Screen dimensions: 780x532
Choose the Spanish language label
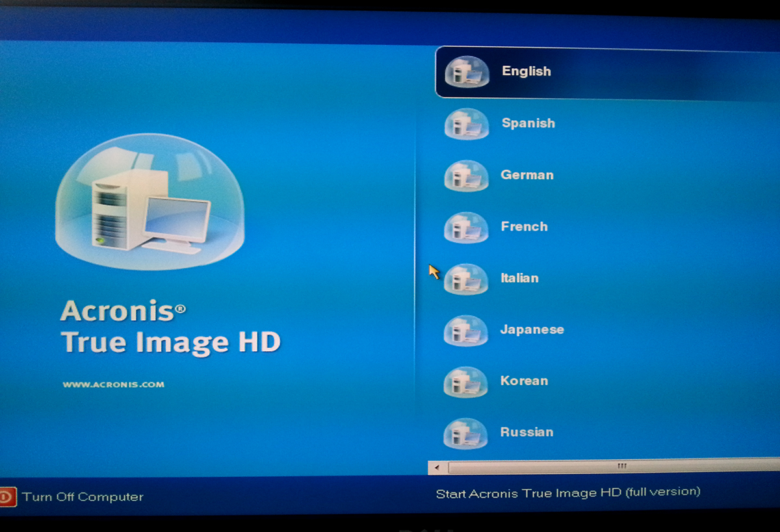[528, 123]
